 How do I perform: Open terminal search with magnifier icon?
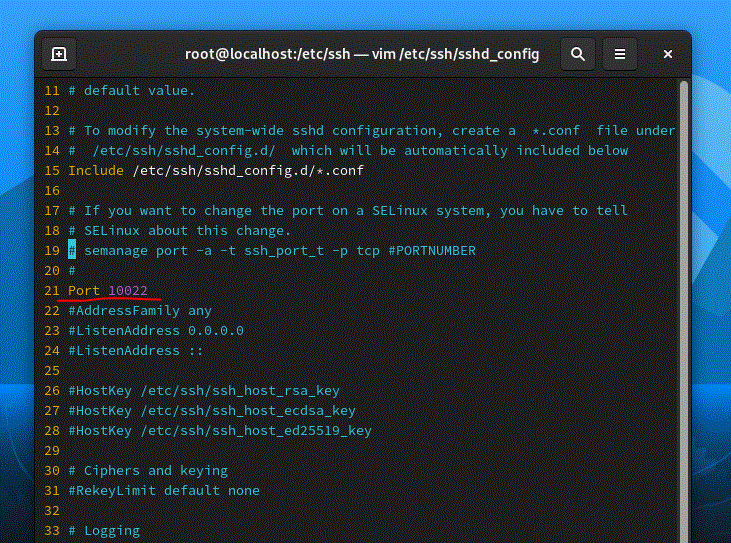point(578,54)
